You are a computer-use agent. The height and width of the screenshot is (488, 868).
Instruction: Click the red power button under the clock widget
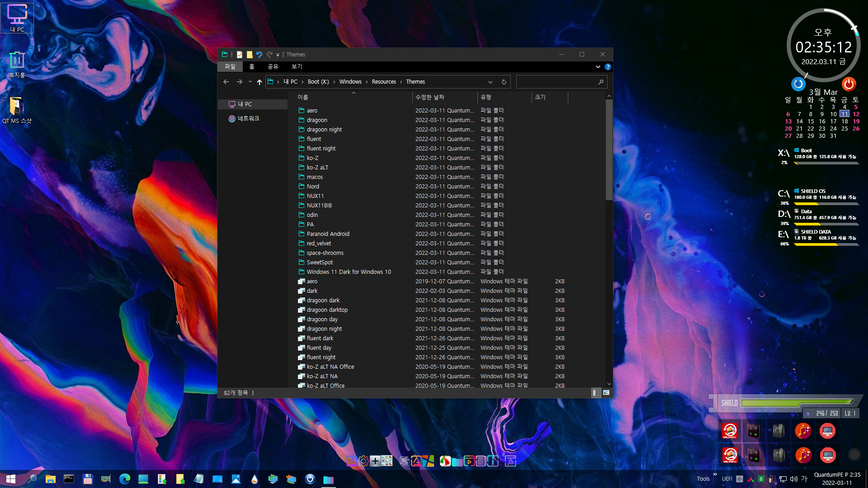pyautogui.click(x=849, y=84)
